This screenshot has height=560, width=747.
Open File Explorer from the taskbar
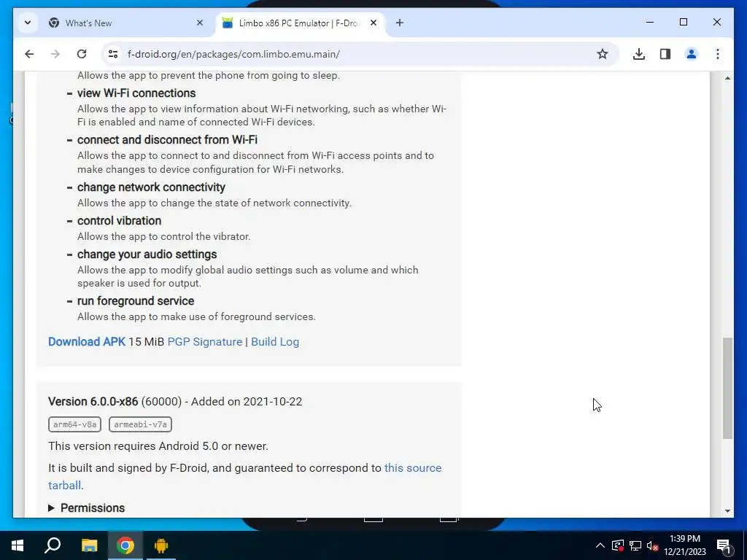pyautogui.click(x=89, y=545)
